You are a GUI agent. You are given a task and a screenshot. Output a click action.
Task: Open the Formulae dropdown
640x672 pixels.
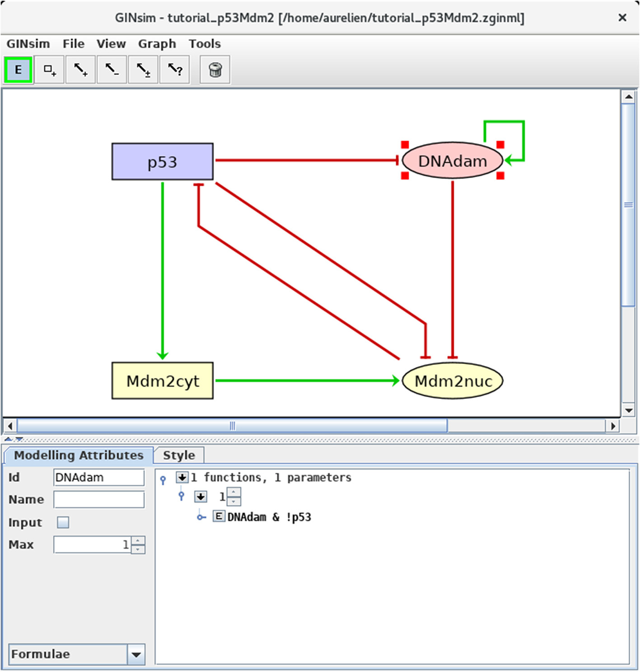click(x=136, y=654)
